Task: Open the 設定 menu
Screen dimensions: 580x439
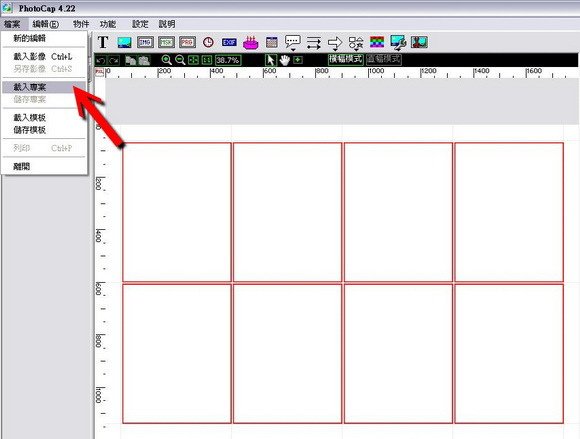Action: tap(140, 24)
